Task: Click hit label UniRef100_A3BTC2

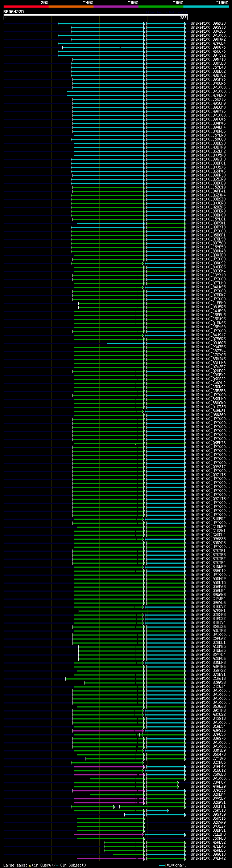Action: (208, 76)
